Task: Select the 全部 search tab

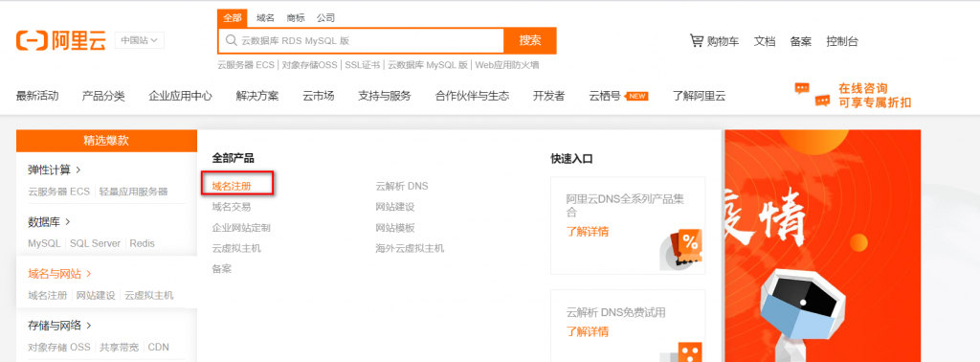Action: [233, 18]
